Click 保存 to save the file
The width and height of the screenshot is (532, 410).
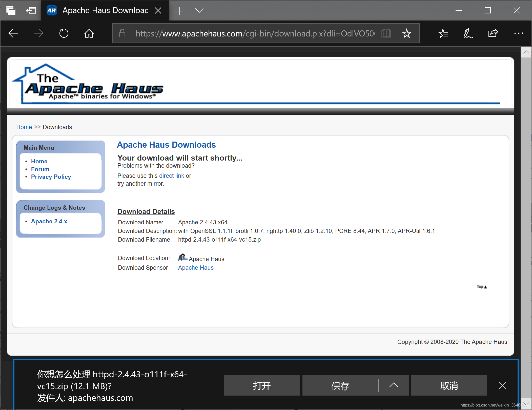(x=340, y=385)
